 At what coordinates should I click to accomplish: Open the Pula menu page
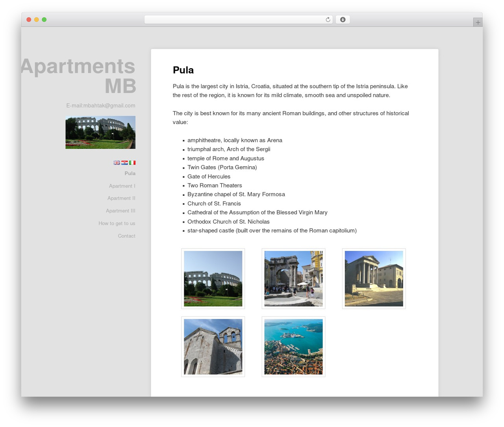[x=130, y=173]
